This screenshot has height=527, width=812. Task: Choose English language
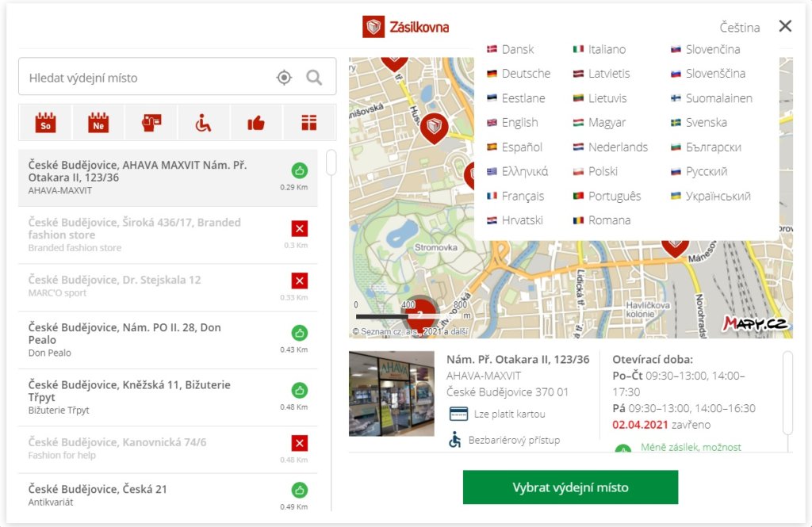pos(513,123)
